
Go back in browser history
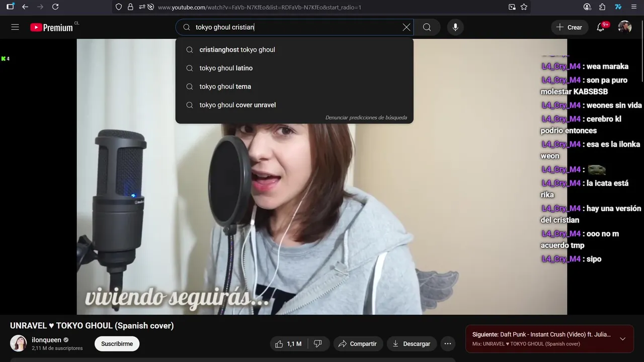click(25, 7)
